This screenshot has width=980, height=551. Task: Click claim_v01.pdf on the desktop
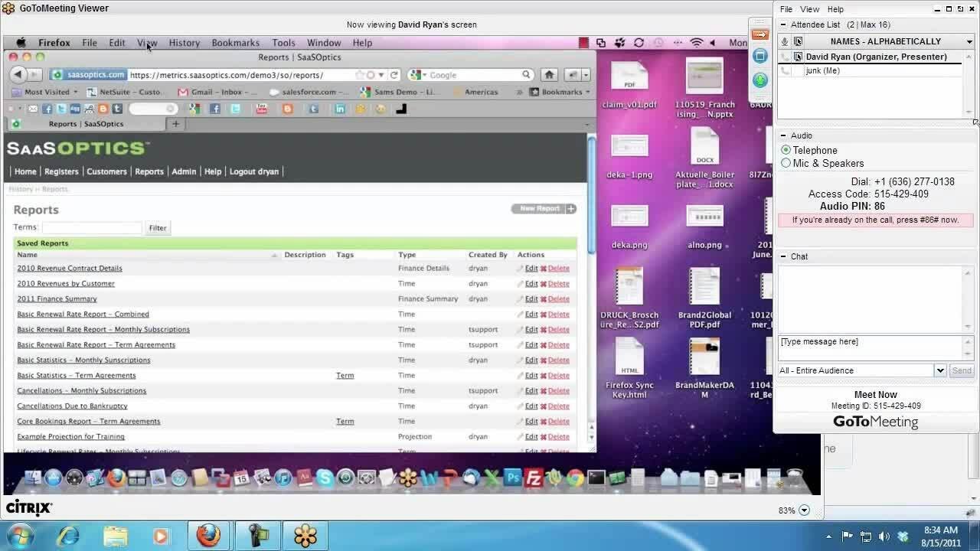pos(629,86)
